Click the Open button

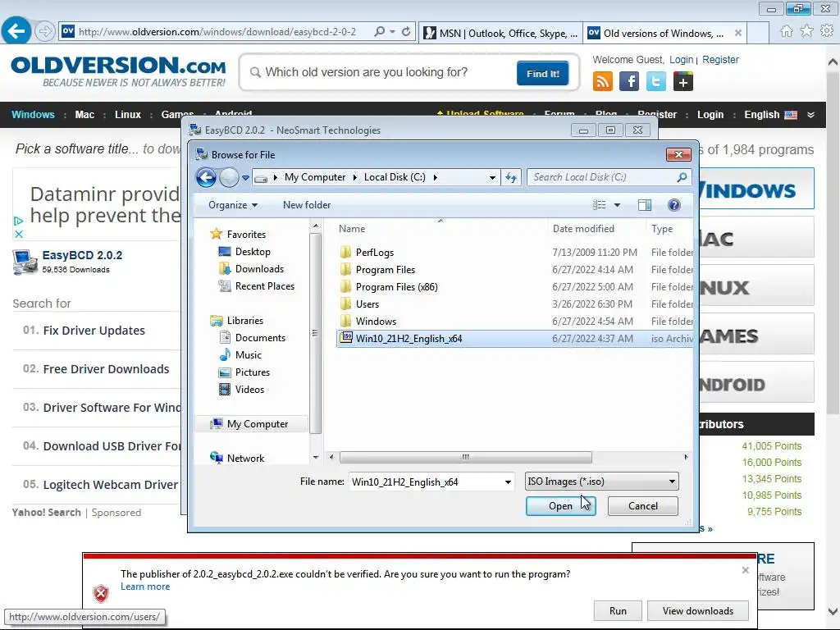pos(560,505)
